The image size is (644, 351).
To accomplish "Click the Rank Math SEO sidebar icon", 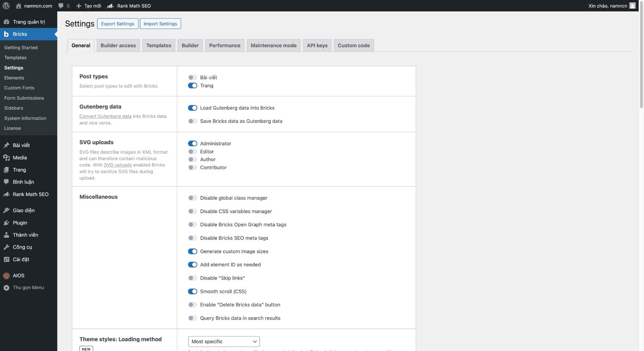I will (6, 194).
